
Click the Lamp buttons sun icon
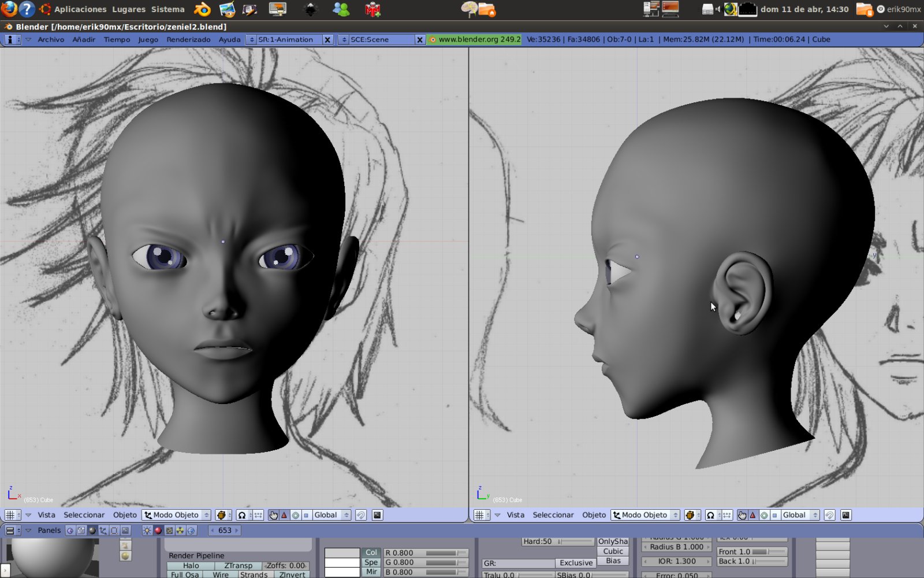[147, 531]
